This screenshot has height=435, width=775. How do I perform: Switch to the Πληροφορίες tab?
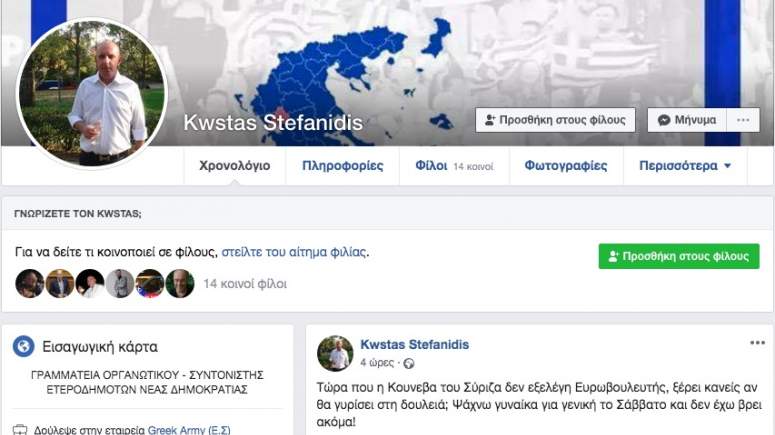[x=343, y=166]
